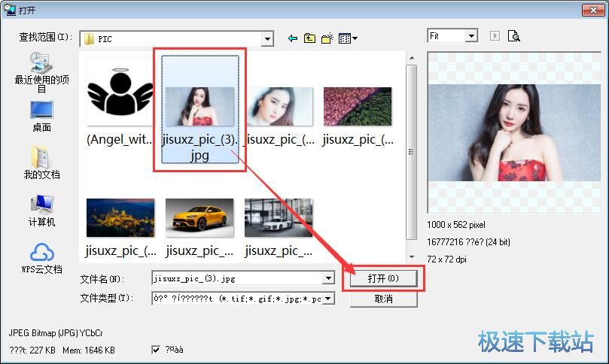Screen dimensions: 609x364
Task: Open WPS cloud documents location
Action: click(x=41, y=257)
